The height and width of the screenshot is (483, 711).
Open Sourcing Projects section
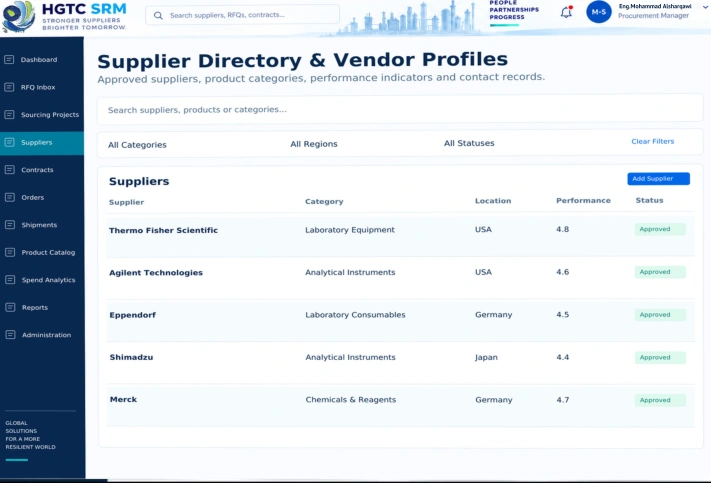(x=50, y=115)
